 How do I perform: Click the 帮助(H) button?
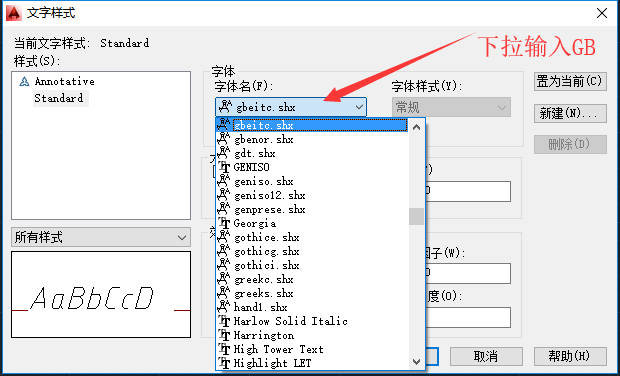click(x=570, y=357)
